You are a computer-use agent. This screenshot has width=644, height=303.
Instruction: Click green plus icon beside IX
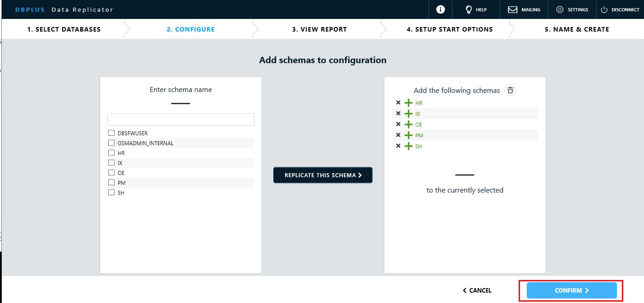[x=409, y=114]
